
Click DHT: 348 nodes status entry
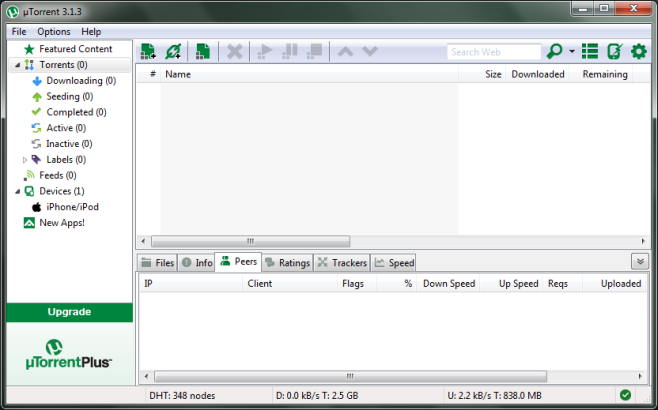pyautogui.click(x=182, y=396)
